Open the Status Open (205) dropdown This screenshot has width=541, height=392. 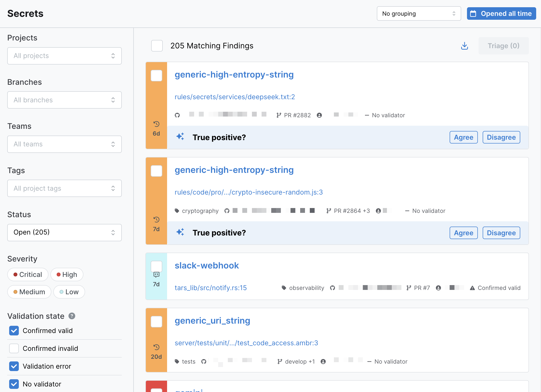[x=64, y=232]
